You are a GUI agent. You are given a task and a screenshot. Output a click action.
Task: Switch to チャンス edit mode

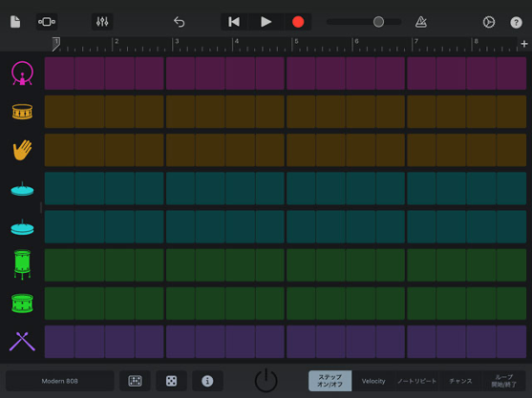(460, 381)
